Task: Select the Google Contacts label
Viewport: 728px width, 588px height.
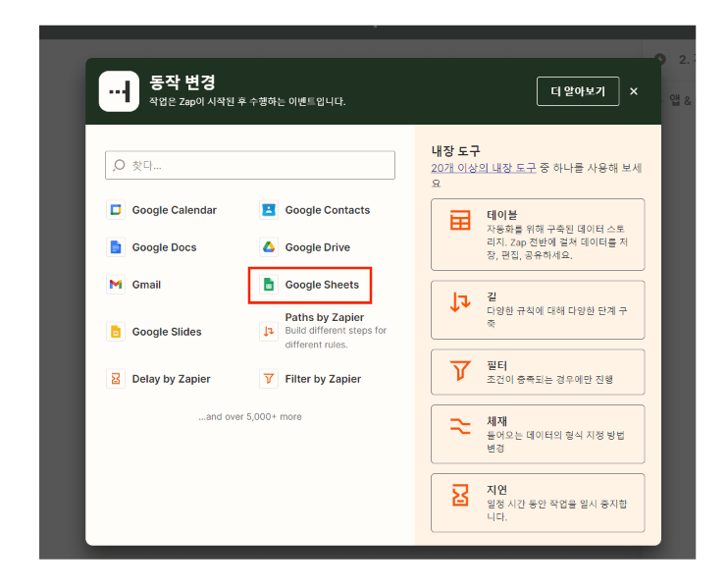Action: point(328,210)
